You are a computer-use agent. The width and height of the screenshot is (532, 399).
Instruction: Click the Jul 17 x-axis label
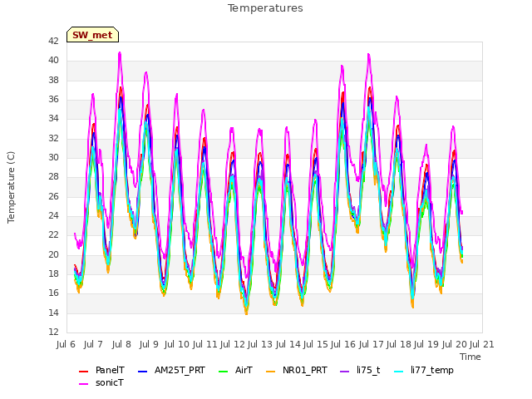pos(372,344)
